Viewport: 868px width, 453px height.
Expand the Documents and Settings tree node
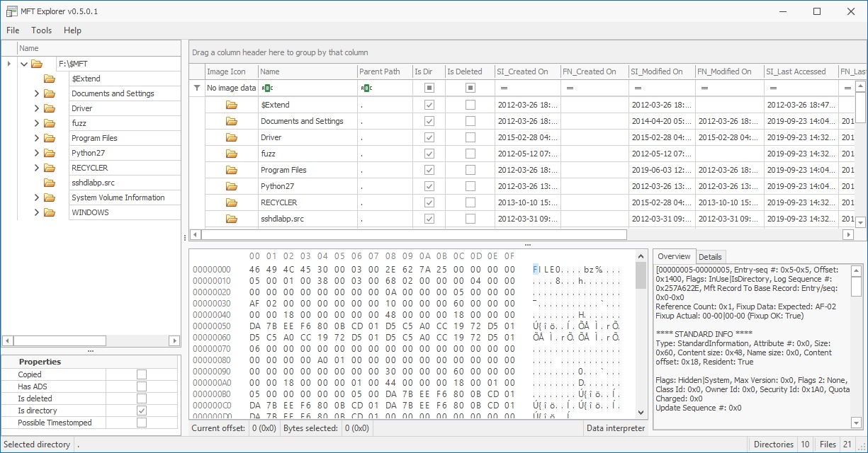click(37, 93)
